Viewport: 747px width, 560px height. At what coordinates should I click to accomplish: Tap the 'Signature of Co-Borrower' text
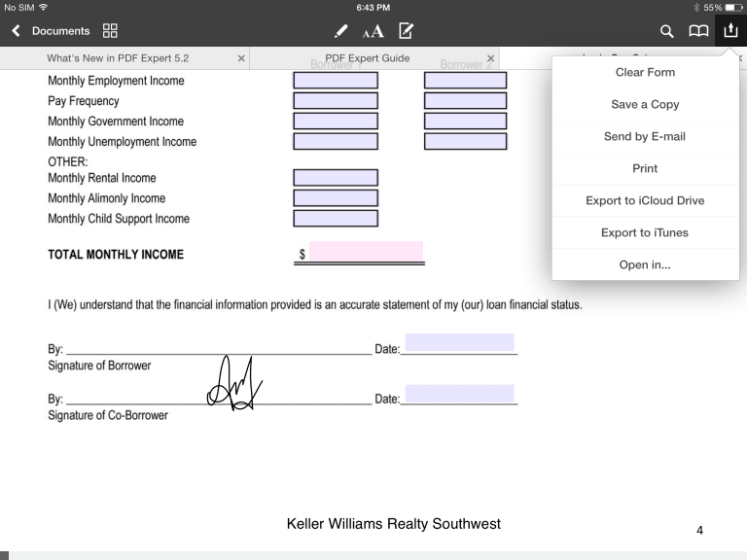pyautogui.click(x=108, y=415)
